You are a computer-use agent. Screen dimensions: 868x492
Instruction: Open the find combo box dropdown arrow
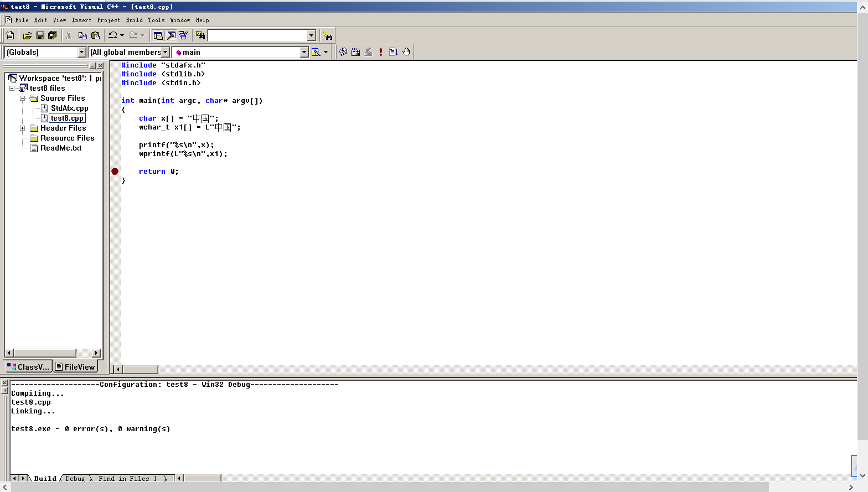click(x=311, y=35)
